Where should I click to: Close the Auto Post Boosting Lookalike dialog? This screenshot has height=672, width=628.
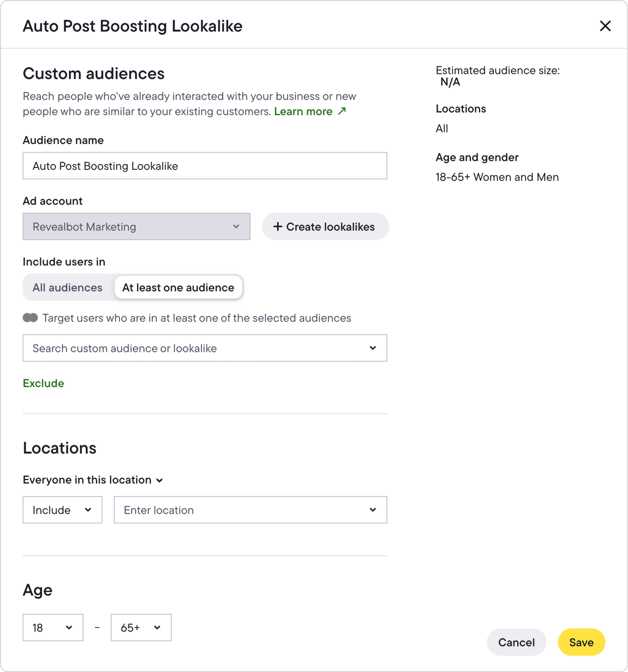pyautogui.click(x=605, y=26)
